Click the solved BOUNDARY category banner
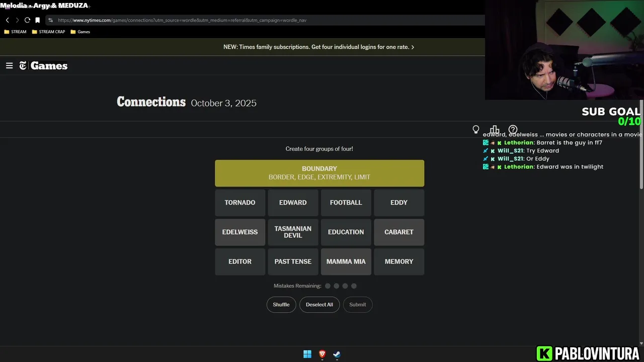Screen dimensions: 644x362 click(319, 173)
